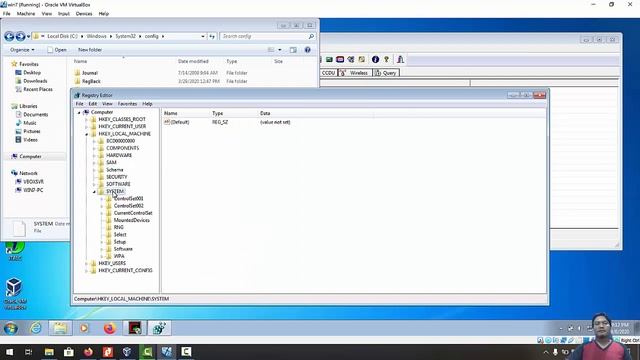The image size is (640, 360).
Task: Click the host Windows 10 Start button
Action: pyautogui.click(x=9, y=352)
